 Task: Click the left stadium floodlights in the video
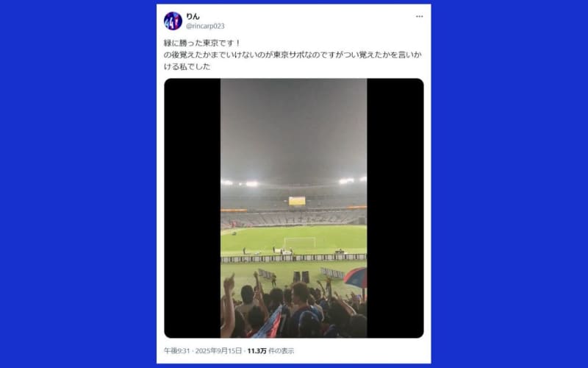coord(240,183)
